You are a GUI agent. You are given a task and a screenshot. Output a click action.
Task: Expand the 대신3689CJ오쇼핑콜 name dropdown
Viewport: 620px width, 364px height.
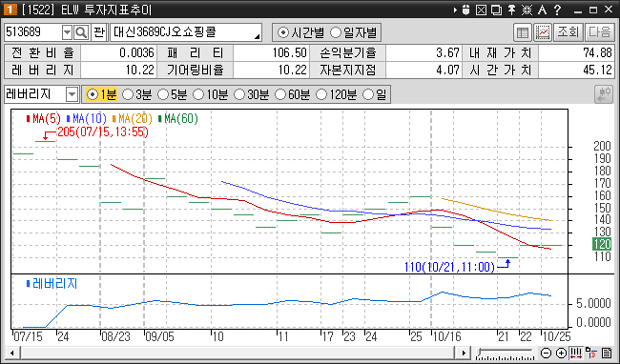click(x=257, y=36)
